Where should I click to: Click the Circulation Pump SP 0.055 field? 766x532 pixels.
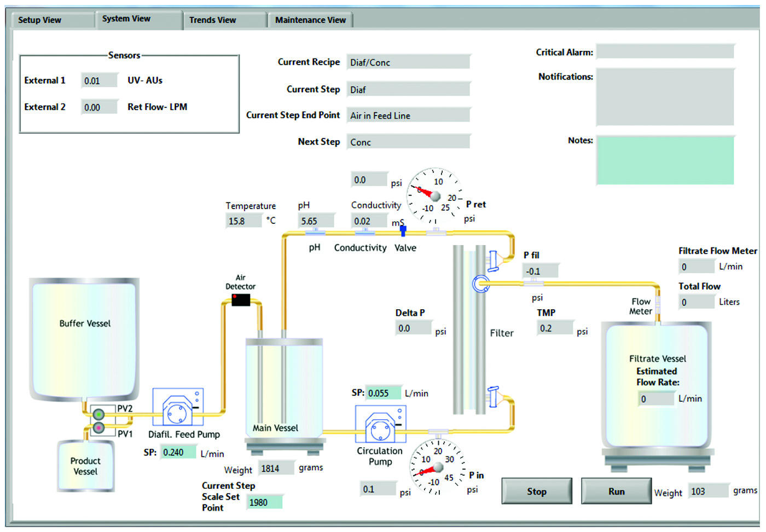[384, 393]
